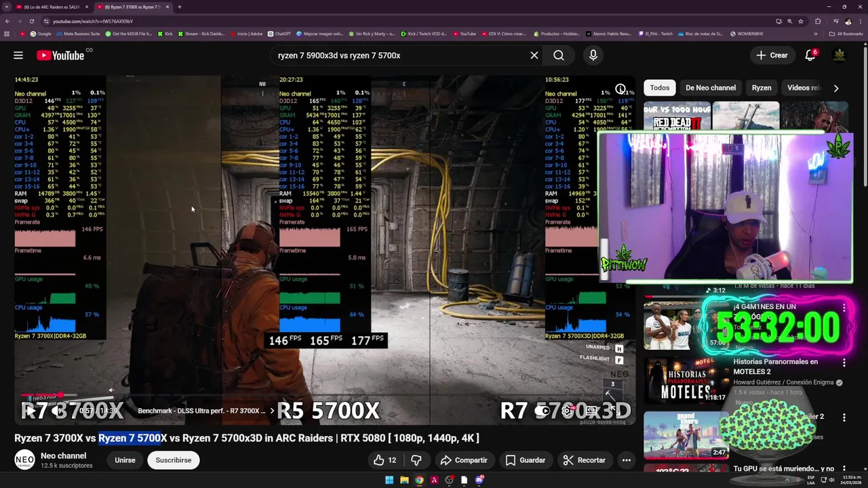Open Chrome three-dot menu
This screenshot has width=868, height=488.
pyautogui.click(x=861, y=21)
